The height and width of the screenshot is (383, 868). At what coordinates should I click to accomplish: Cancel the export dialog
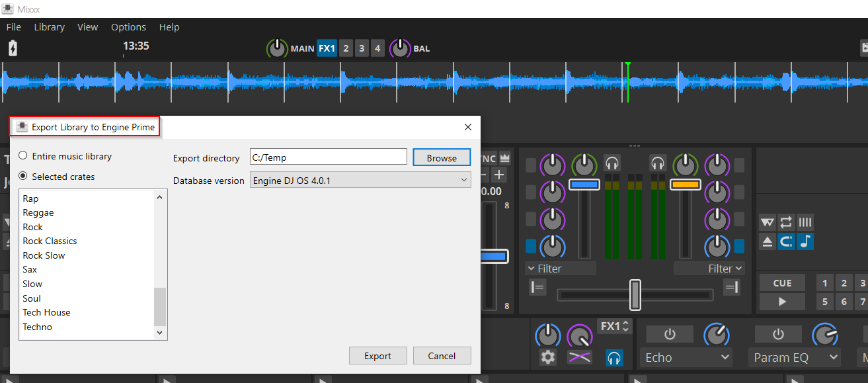(x=442, y=356)
